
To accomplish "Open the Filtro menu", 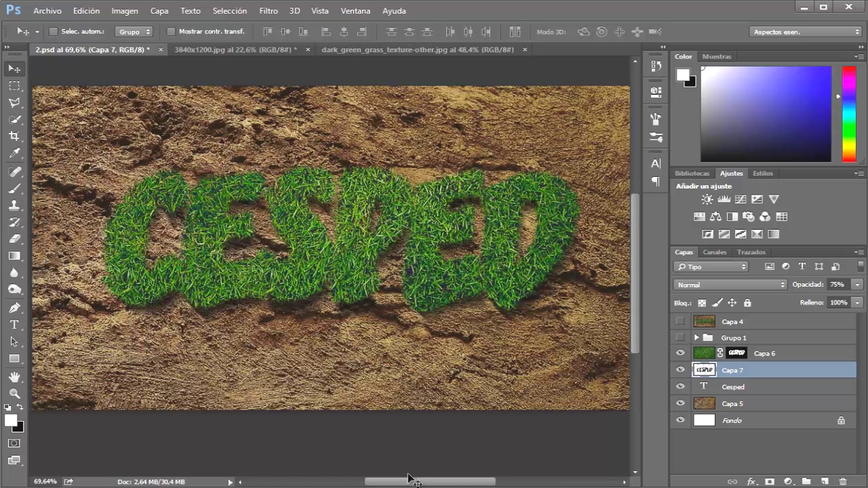I will tap(269, 11).
